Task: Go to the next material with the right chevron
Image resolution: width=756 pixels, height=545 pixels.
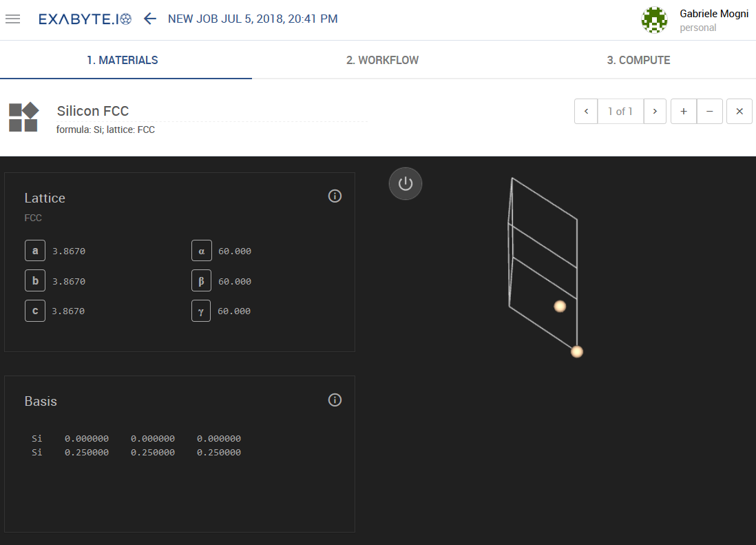Action: [x=655, y=111]
